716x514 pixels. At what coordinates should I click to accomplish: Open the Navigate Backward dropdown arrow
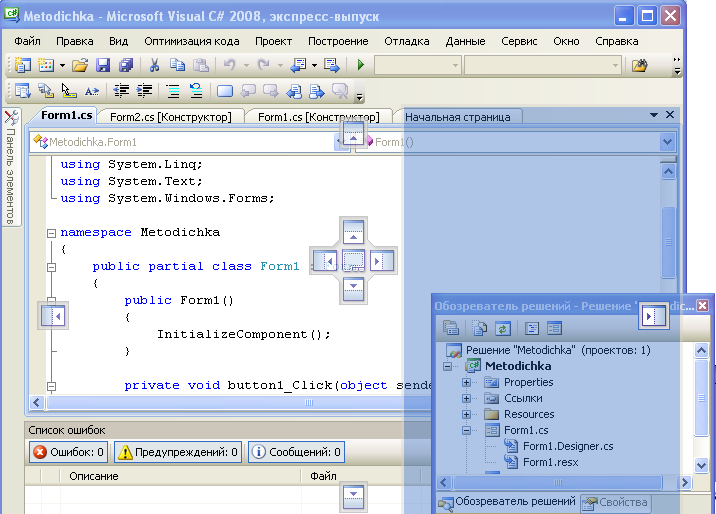click(314, 65)
